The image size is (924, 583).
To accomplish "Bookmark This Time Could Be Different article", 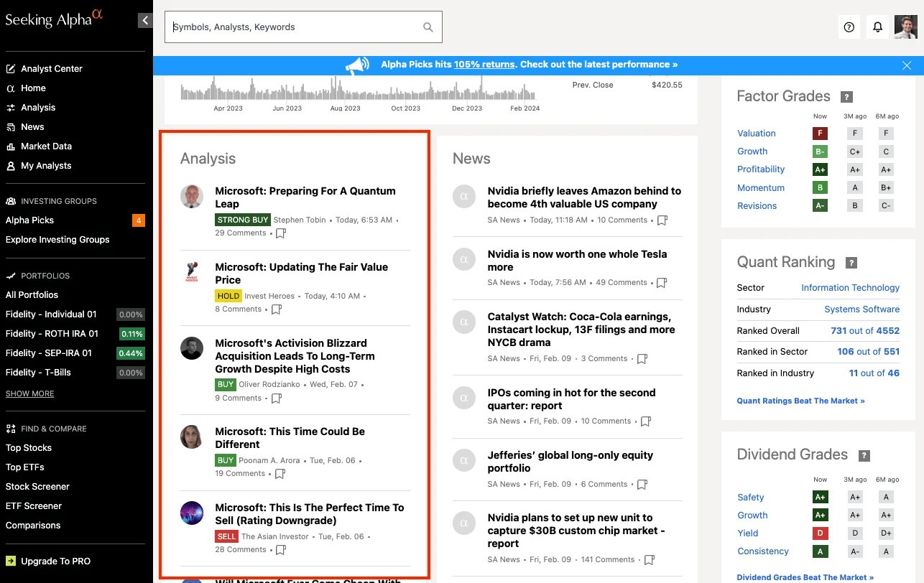I will tap(280, 474).
